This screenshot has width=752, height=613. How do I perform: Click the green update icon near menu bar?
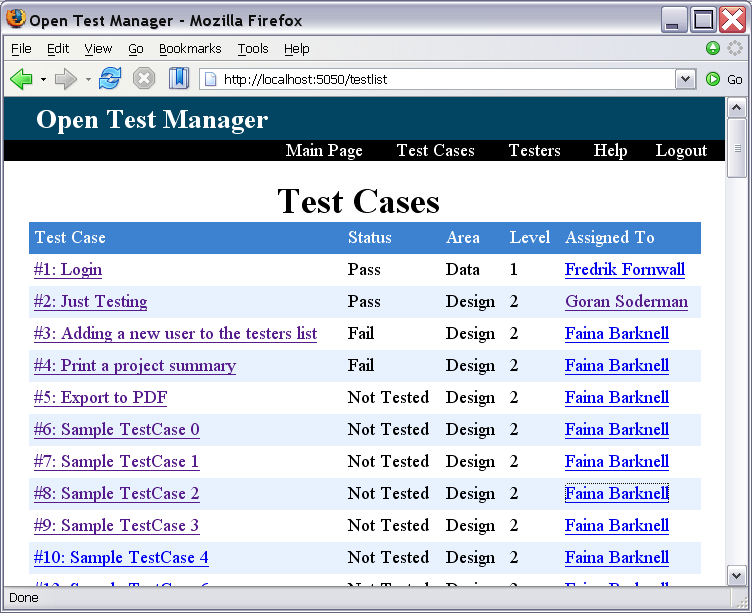coord(713,48)
